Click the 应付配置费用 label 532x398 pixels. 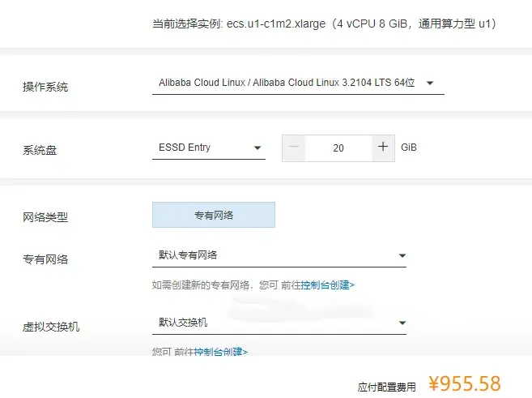[386, 387]
